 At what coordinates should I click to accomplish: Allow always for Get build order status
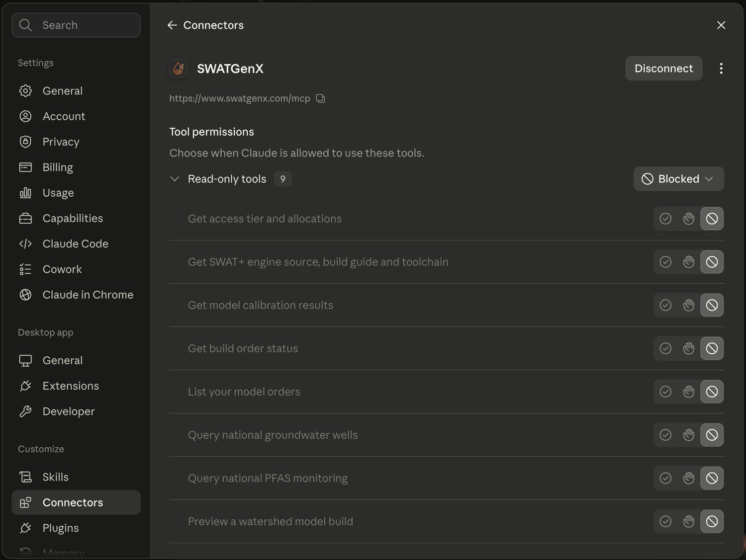(x=665, y=348)
